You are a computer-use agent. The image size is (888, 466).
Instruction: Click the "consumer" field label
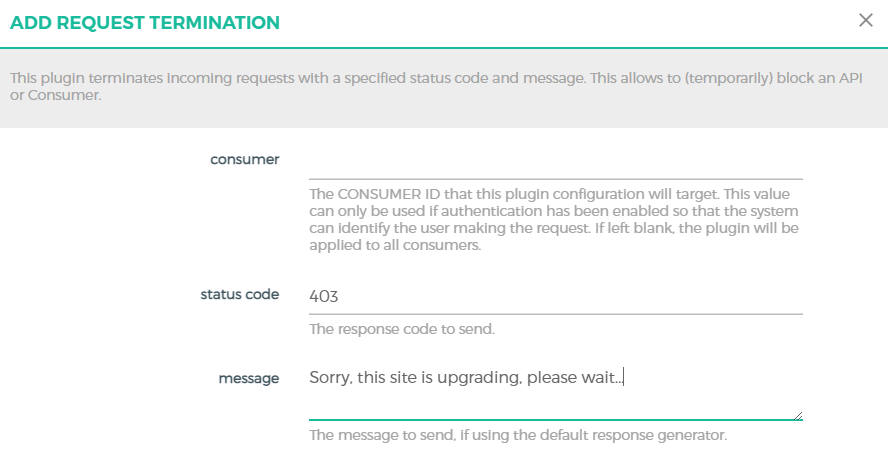tap(244, 159)
